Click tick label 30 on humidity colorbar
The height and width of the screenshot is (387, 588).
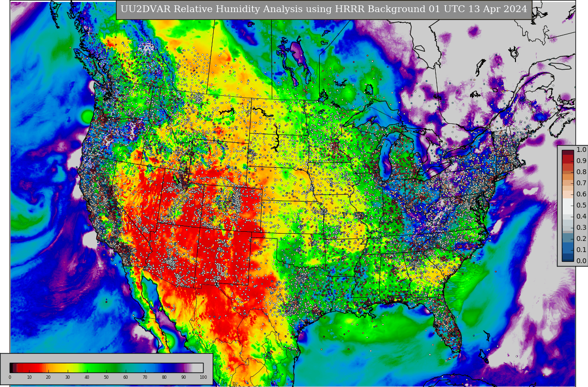tap(68, 377)
